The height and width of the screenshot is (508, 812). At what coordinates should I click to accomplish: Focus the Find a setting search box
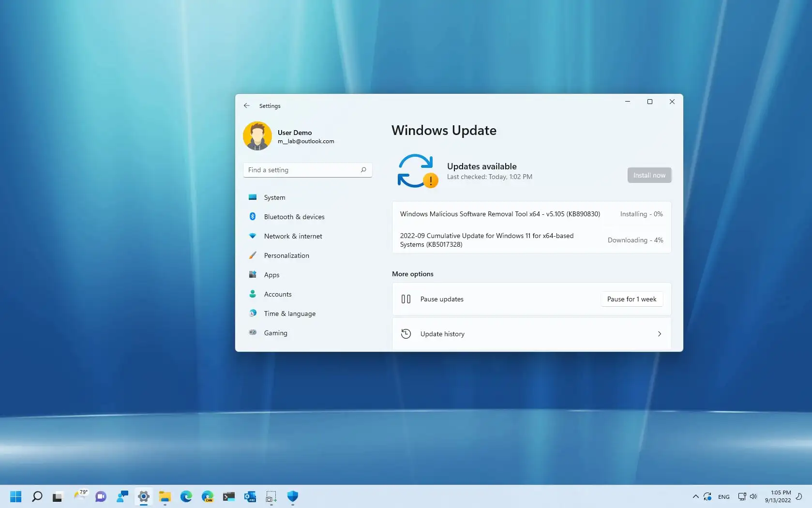[307, 170]
